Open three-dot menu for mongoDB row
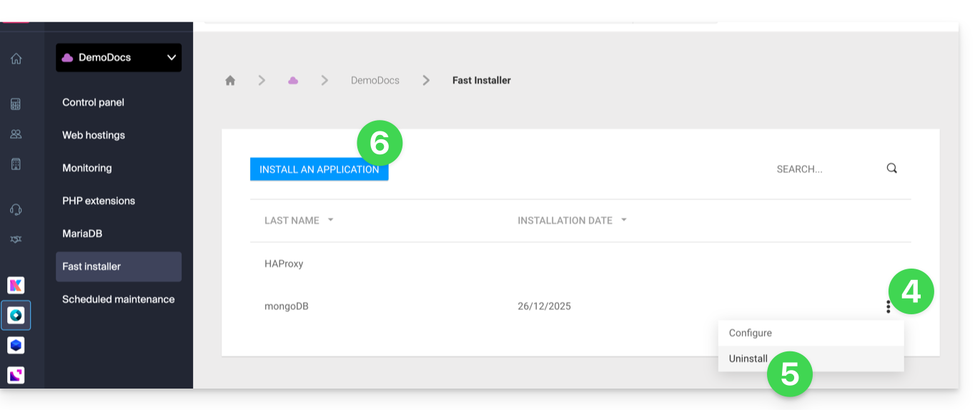The height and width of the screenshot is (410, 980). pos(888,306)
